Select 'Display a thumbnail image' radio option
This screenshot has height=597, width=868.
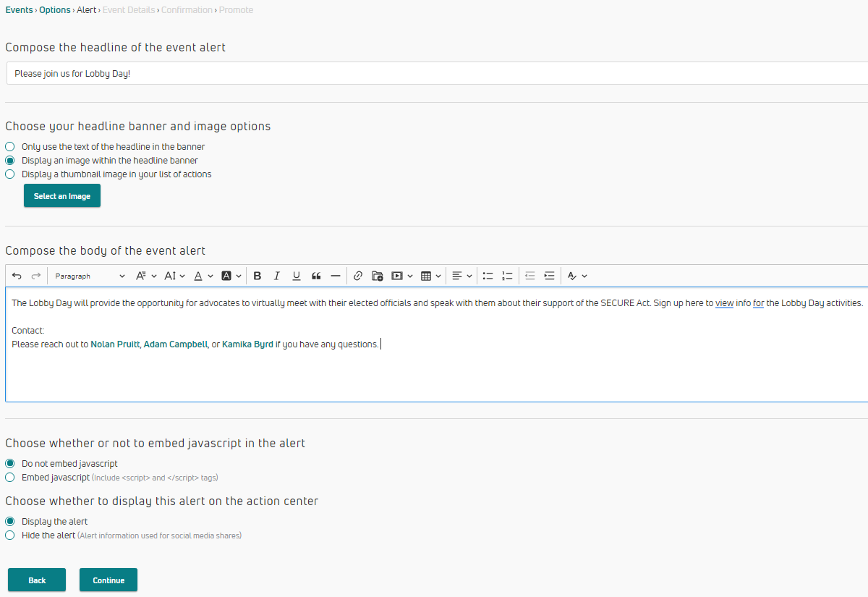coord(10,174)
